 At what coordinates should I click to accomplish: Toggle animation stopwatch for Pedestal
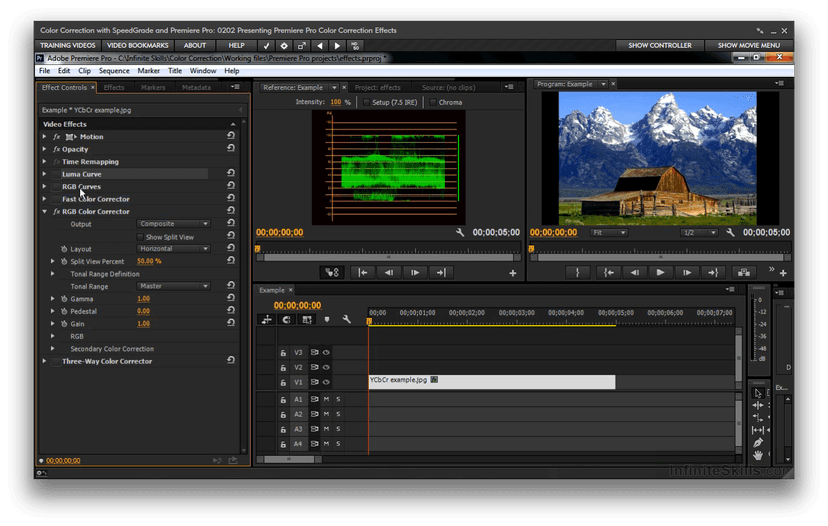[x=64, y=312]
